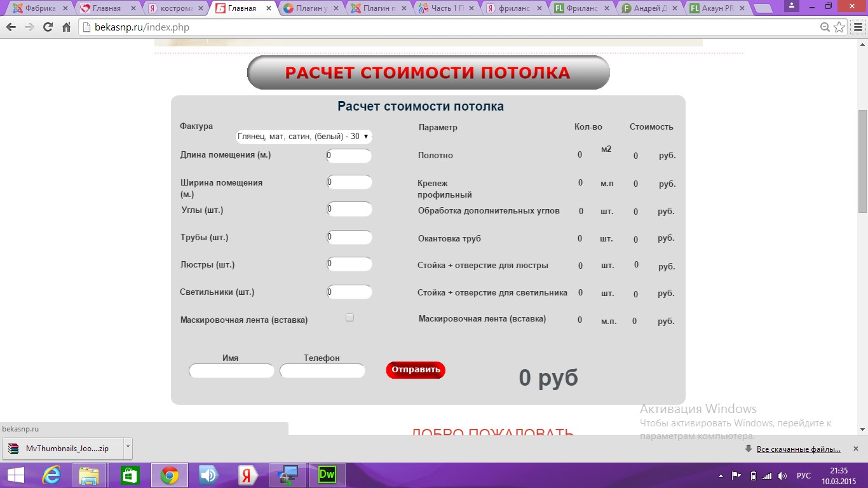This screenshot has height=488, width=868.
Task: Go back with the browser back arrow
Action: [11, 27]
